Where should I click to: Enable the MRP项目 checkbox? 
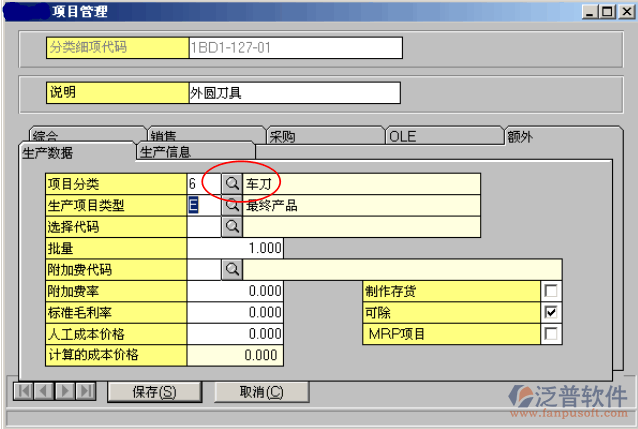(x=551, y=334)
